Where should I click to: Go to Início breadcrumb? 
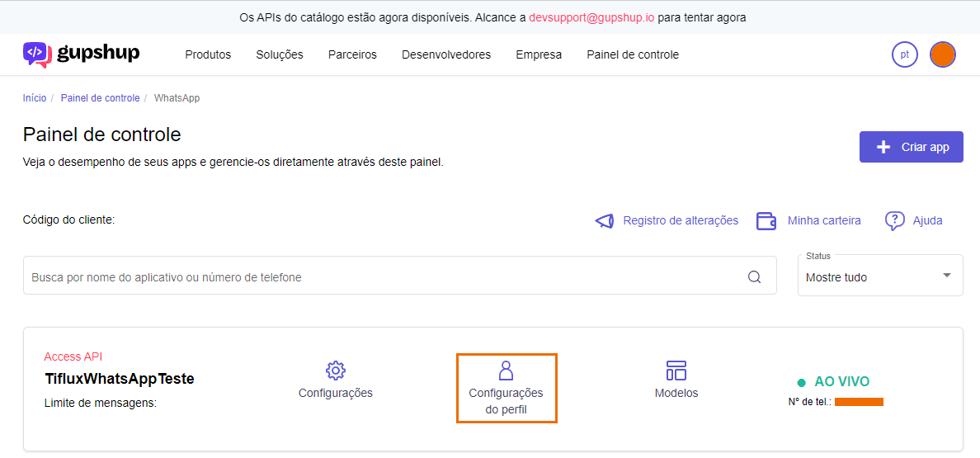35,98
